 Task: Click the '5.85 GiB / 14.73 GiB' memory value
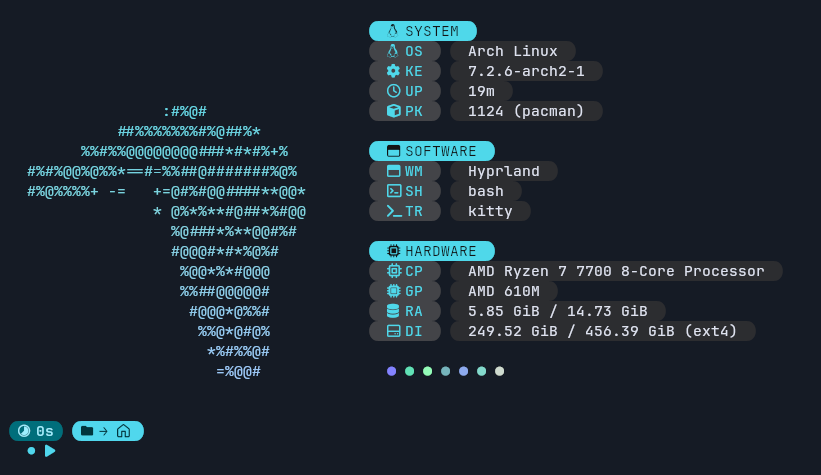(x=558, y=311)
